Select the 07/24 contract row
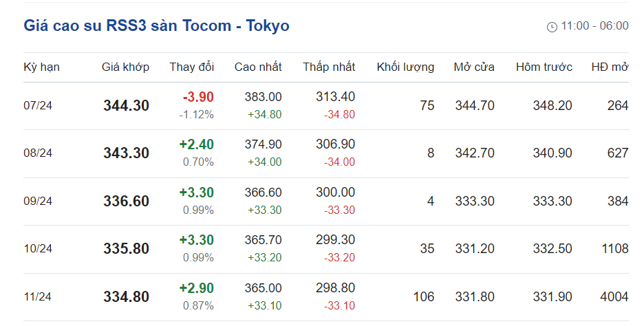This screenshot has width=644, height=326. (38, 105)
